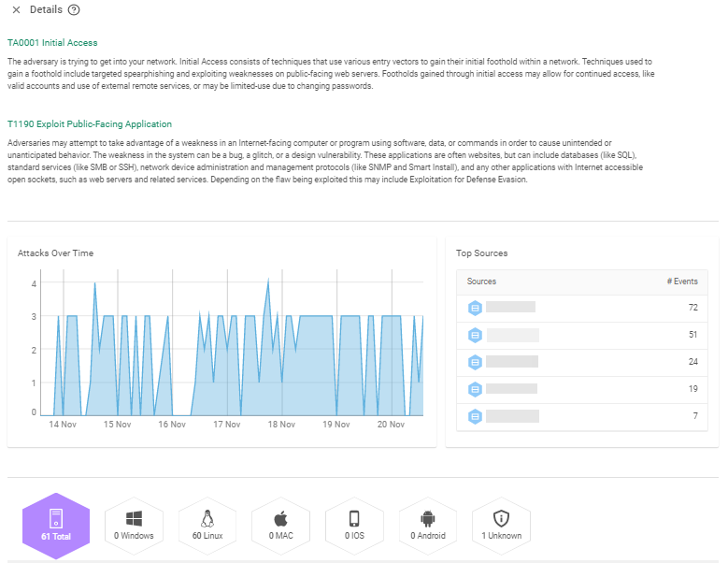
Task: Open T1190 Exploit Public-Facing Application link
Action: (x=90, y=123)
